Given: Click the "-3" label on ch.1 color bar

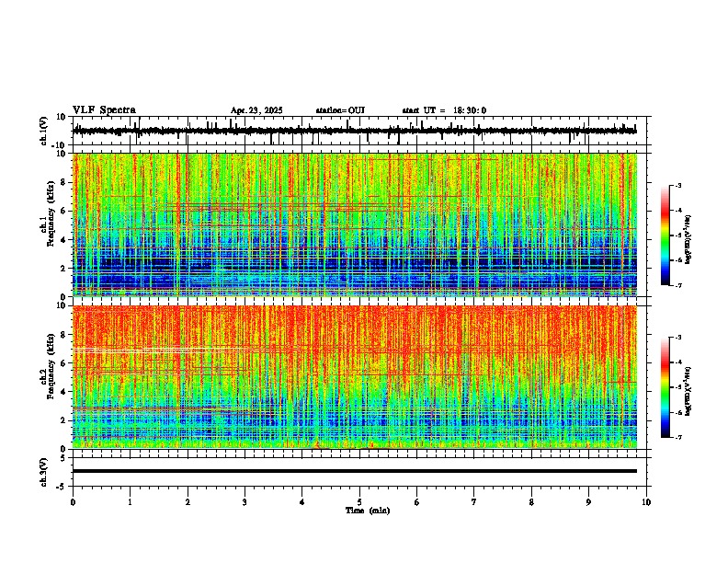Looking at the screenshot, I should 677,185.
